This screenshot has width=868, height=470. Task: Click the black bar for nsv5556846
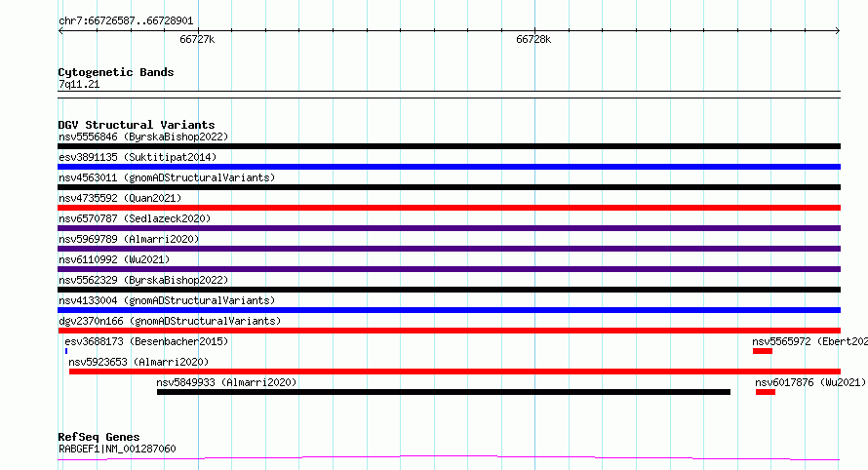pyautogui.click(x=449, y=146)
